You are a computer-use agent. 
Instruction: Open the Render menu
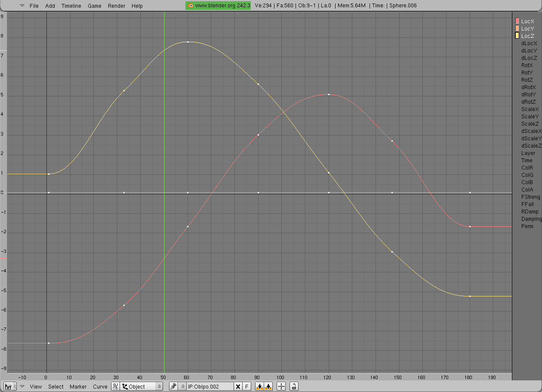tap(117, 6)
